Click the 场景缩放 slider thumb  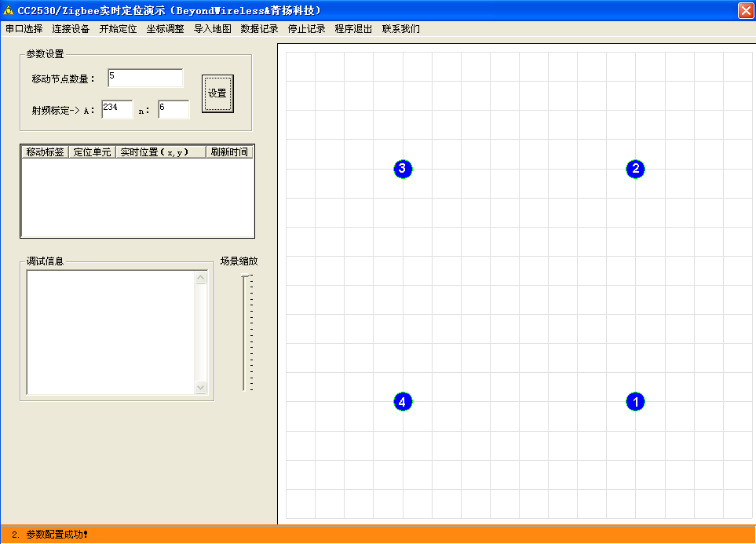246,276
